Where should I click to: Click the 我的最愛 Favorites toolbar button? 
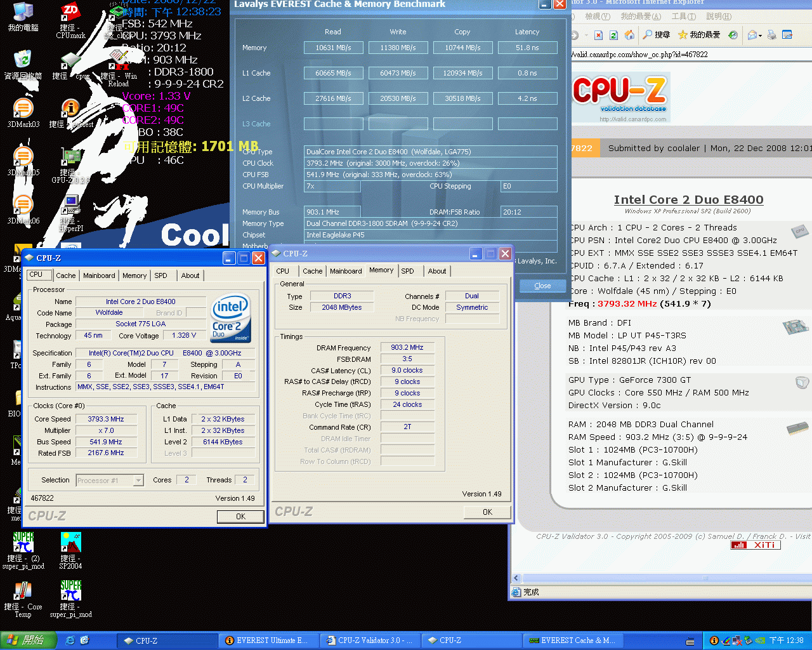click(699, 35)
